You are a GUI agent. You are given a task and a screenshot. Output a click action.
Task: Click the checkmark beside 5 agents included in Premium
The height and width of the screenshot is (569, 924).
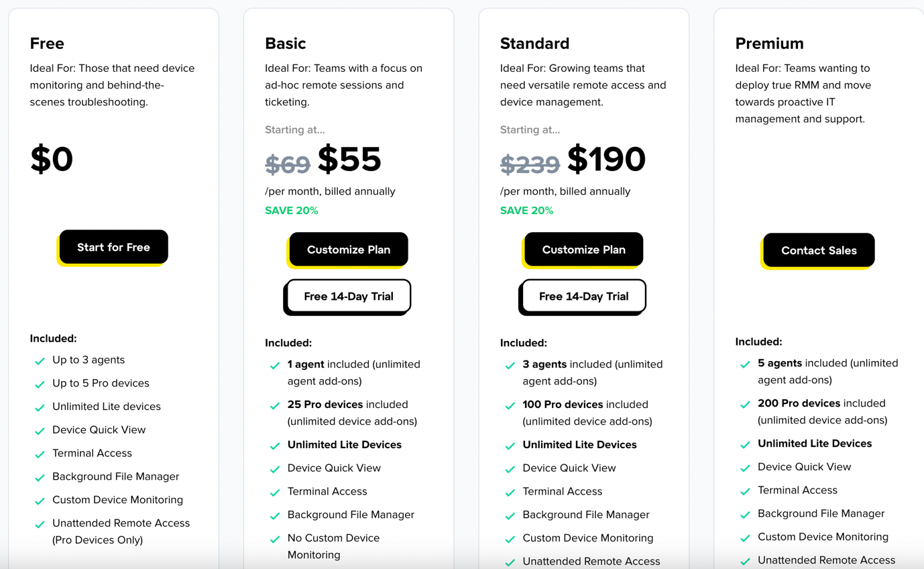pyautogui.click(x=745, y=363)
